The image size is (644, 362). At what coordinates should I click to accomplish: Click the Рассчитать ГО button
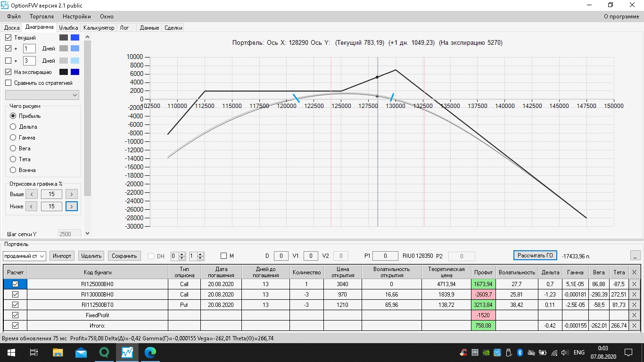pyautogui.click(x=535, y=255)
